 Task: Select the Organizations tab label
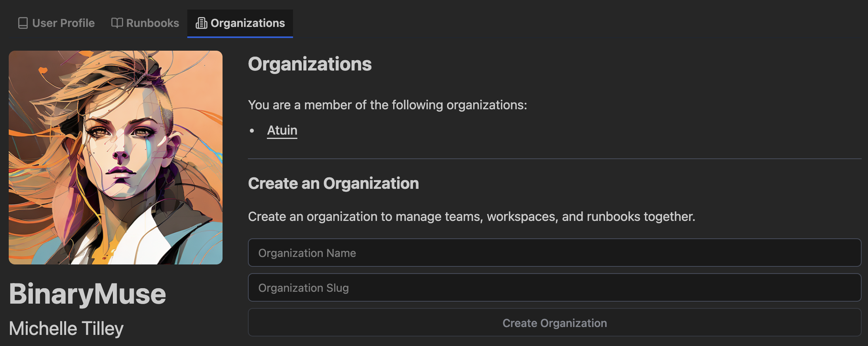tap(247, 23)
